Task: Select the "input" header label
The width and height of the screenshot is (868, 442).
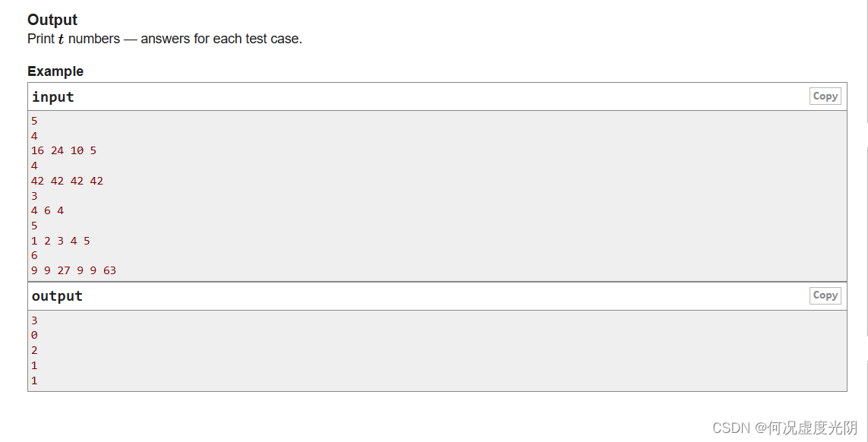Action: pos(52,96)
